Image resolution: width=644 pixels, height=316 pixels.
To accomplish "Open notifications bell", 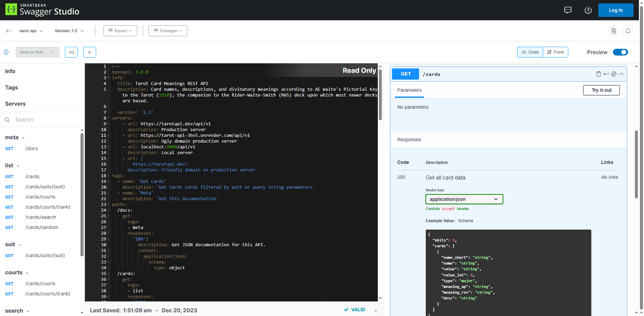I will (x=628, y=31).
